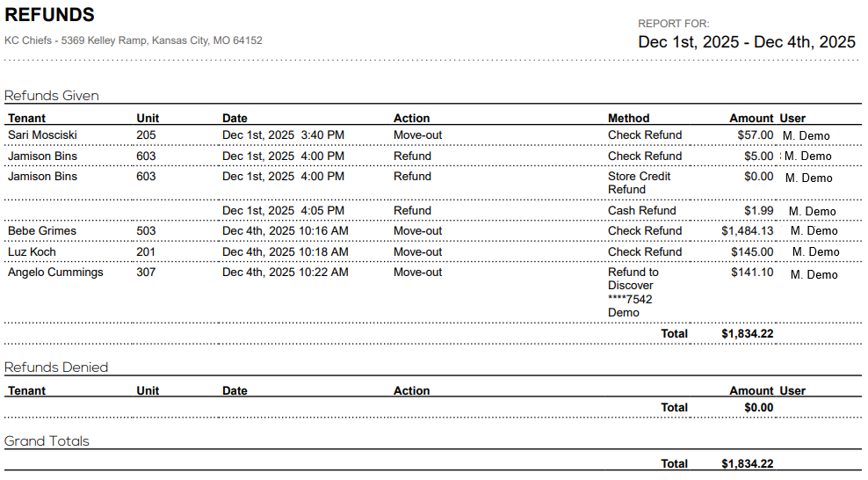Click the REFUNDS report title
Viewport: 868px width, 480px height.
tap(50, 16)
